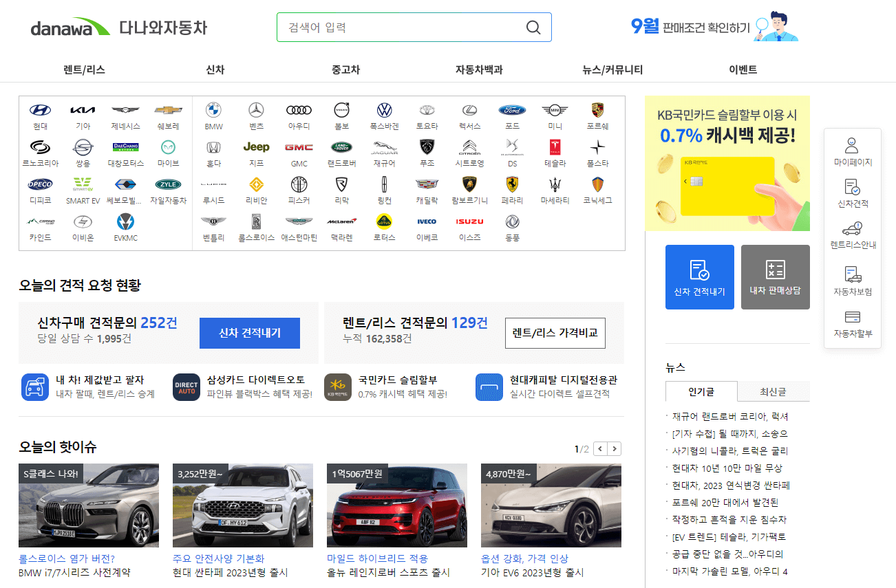Open news item 포르쉐 20만 대에서 발견된

[725, 503]
